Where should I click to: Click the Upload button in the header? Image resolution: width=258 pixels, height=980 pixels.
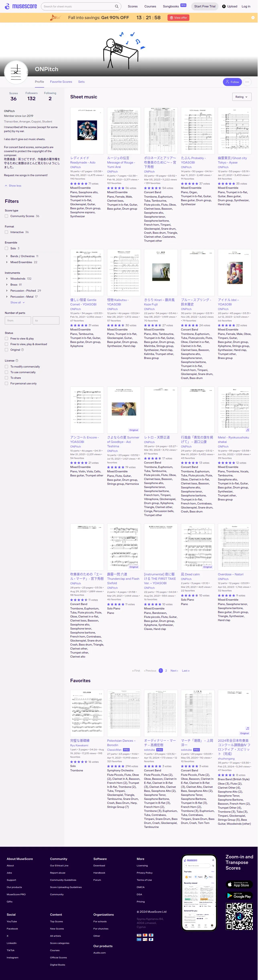tap(230, 6)
